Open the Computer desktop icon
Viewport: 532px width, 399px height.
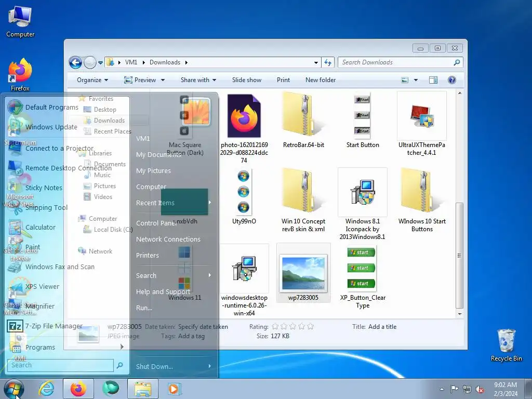[20, 22]
